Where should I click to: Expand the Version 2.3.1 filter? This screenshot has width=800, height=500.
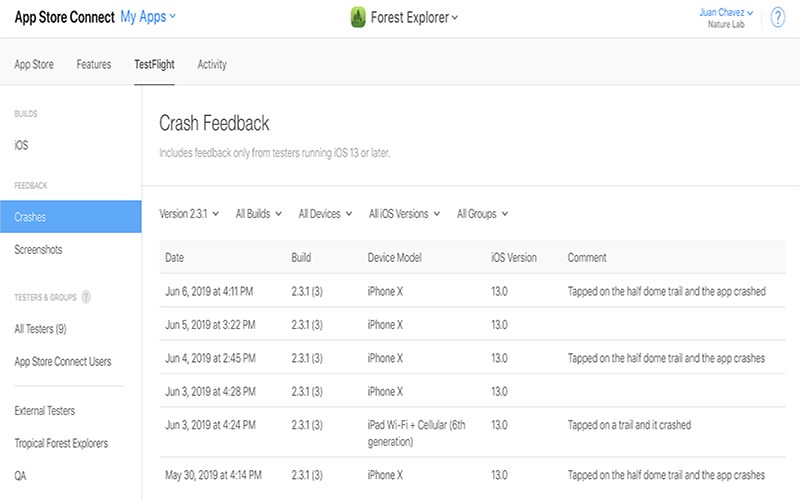click(189, 214)
